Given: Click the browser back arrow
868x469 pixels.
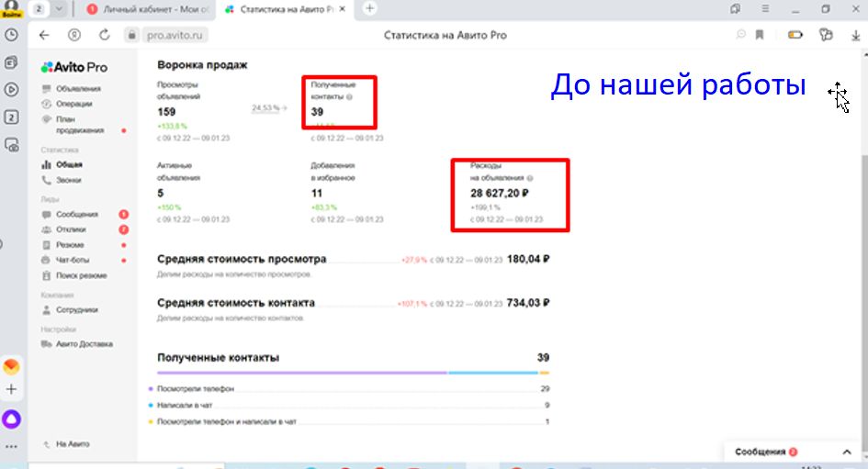Looking at the screenshot, I should pos(44,35).
